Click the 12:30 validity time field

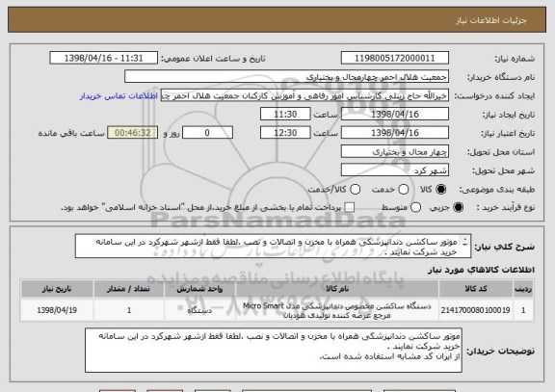tap(285, 133)
